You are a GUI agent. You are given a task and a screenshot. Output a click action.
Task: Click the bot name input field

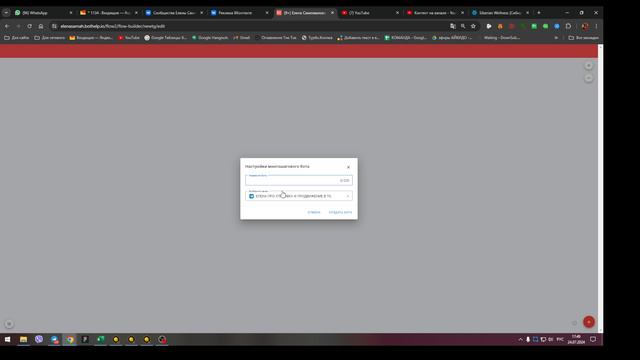coord(299,180)
